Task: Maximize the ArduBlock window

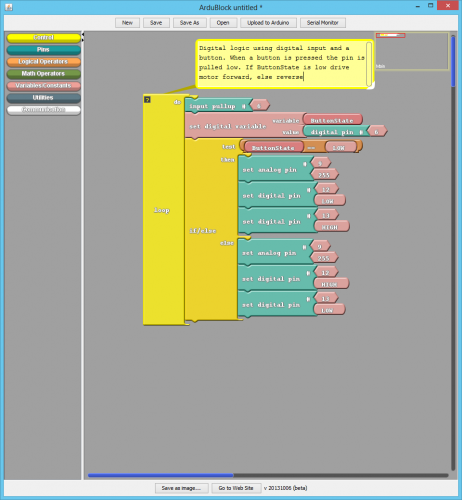Action: 430,6
